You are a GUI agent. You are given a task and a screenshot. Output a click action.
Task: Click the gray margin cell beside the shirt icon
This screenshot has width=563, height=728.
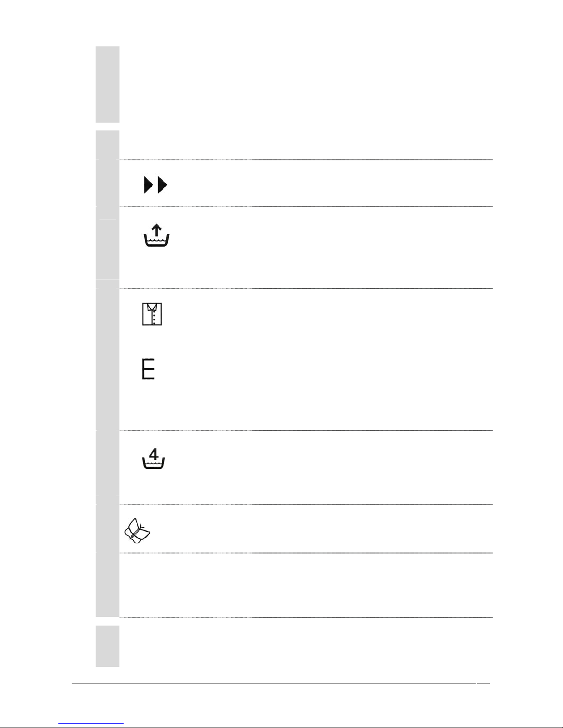click(x=108, y=312)
